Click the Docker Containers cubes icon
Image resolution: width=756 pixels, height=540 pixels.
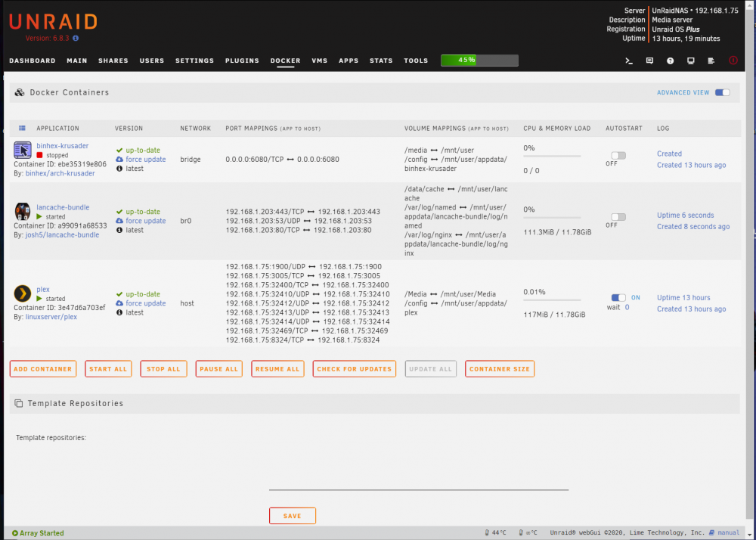[20, 92]
